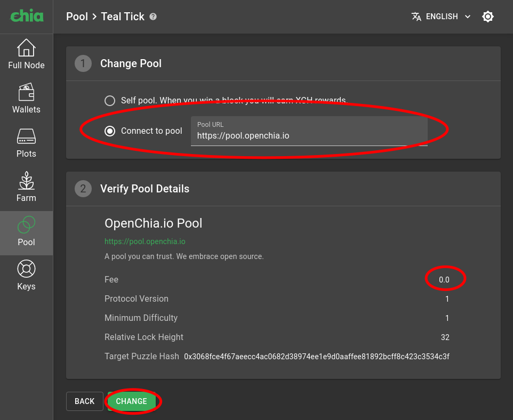Select the Self pool radio option
This screenshot has width=513, height=420.
point(110,100)
